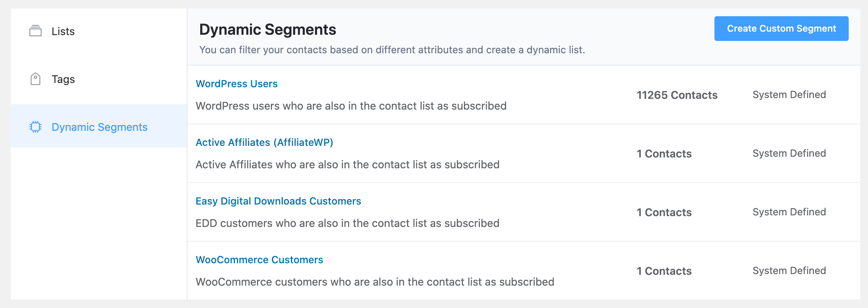Click the Lists stacked-box icon
868x308 pixels.
click(x=35, y=31)
